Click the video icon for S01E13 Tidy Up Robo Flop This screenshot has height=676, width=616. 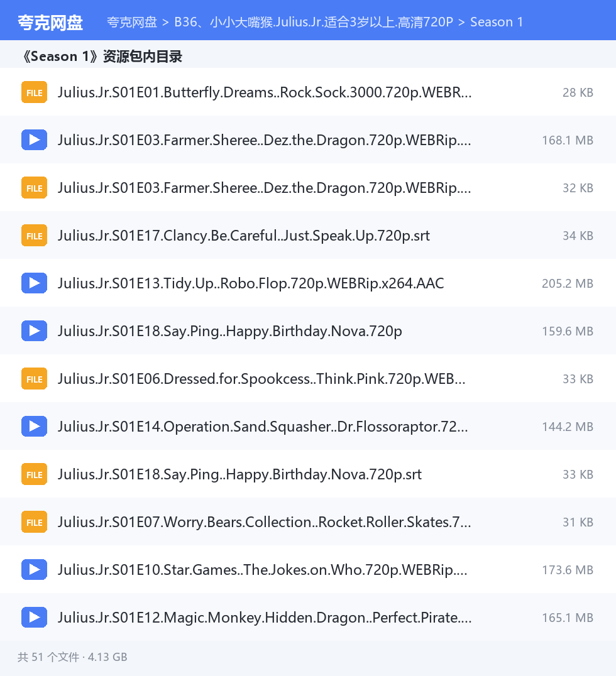click(x=34, y=283)
